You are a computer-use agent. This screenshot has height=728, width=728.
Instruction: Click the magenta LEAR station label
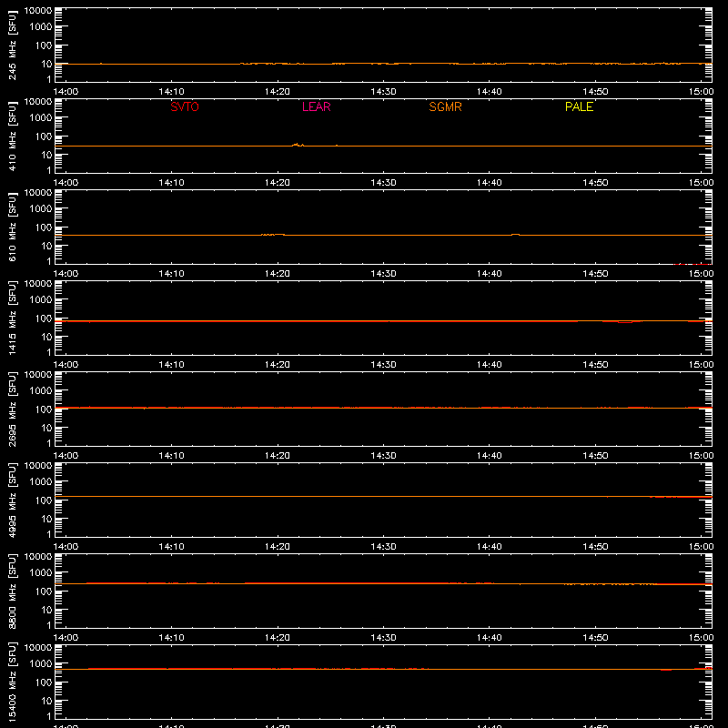316,106
